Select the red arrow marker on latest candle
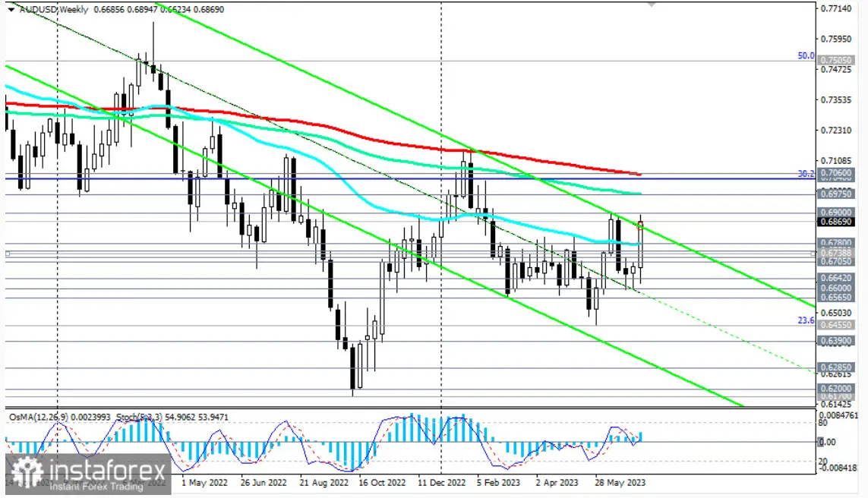 click(640, 225)
